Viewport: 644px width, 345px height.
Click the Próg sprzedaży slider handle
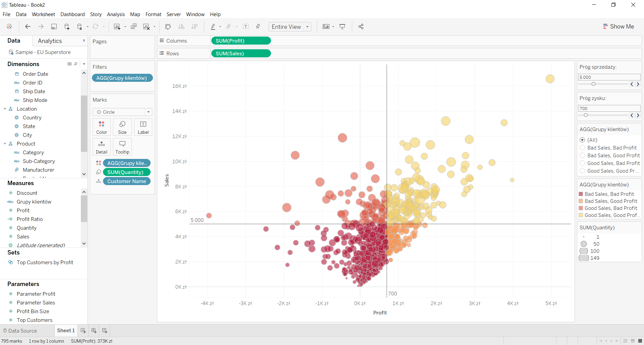(x=593, y=84)
